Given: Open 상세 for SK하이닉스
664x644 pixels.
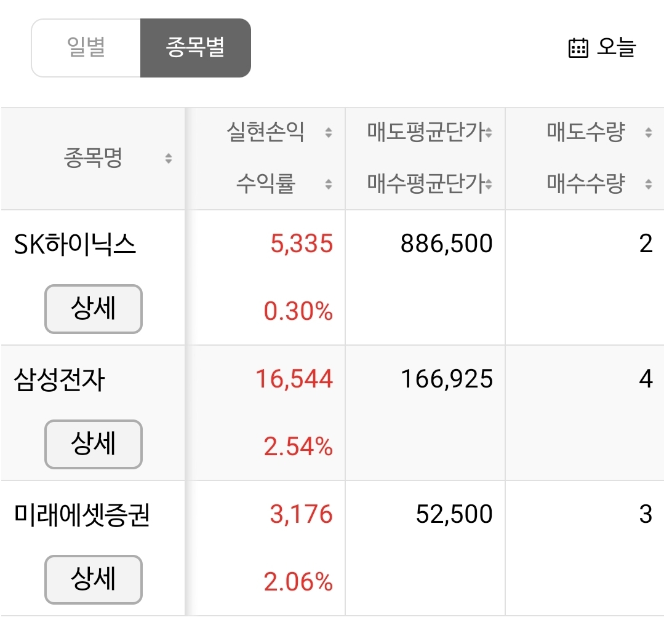Looking at the screenshot, I should (x=93, y=309).
